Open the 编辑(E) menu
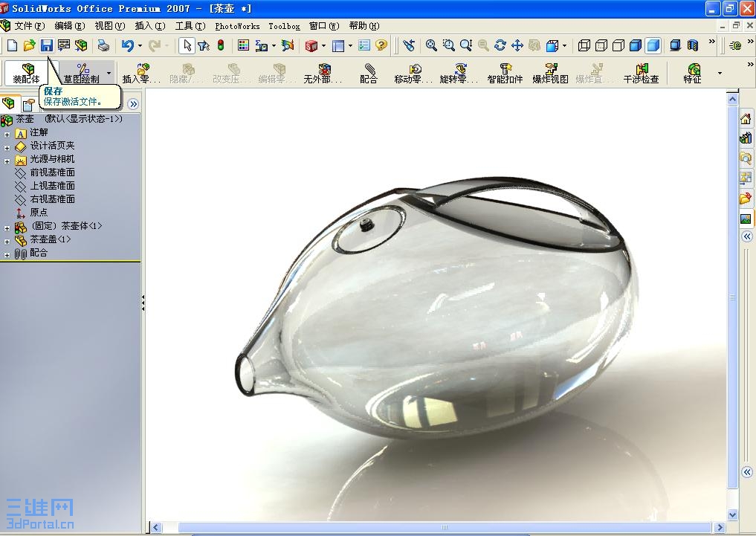Image resolution: width=756 pixels, height=536 pixels. click(x=70, y=26)
